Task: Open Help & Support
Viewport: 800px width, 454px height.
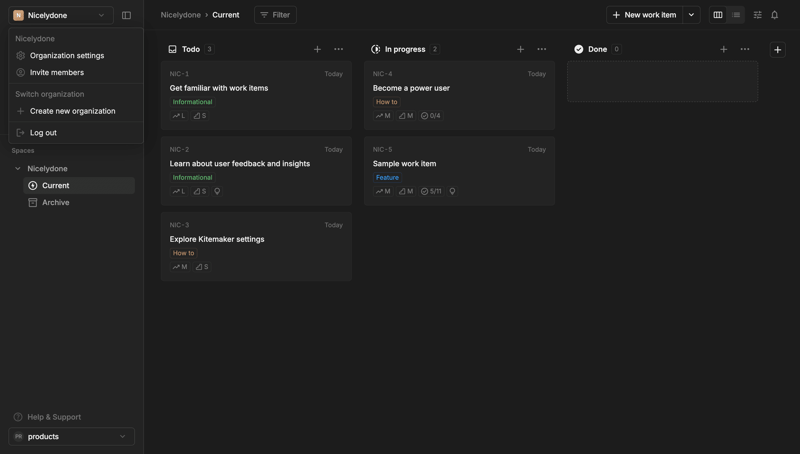Action: pos(47,417)
